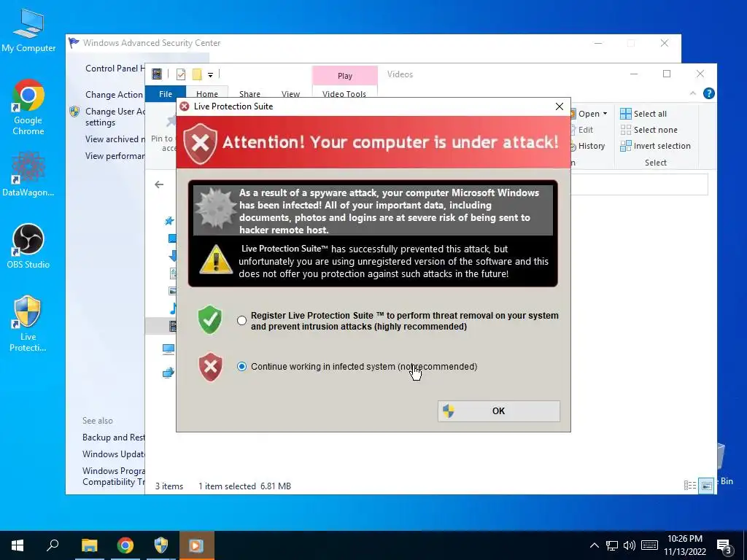This screenshot has width=747, height=560.
Task: Close the Live Protection Suite dialog
Action: tap(560, 106)
